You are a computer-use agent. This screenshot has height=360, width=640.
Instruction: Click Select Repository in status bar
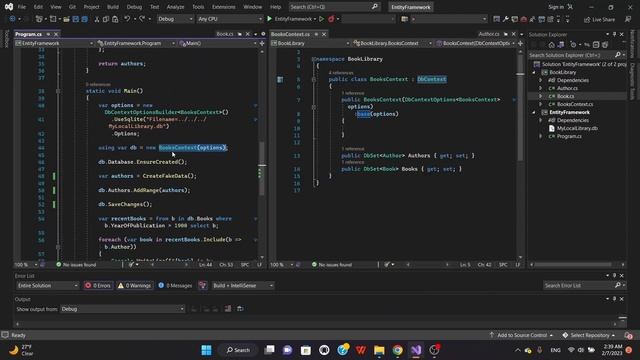pyautogui.click(x=588, y=335)
